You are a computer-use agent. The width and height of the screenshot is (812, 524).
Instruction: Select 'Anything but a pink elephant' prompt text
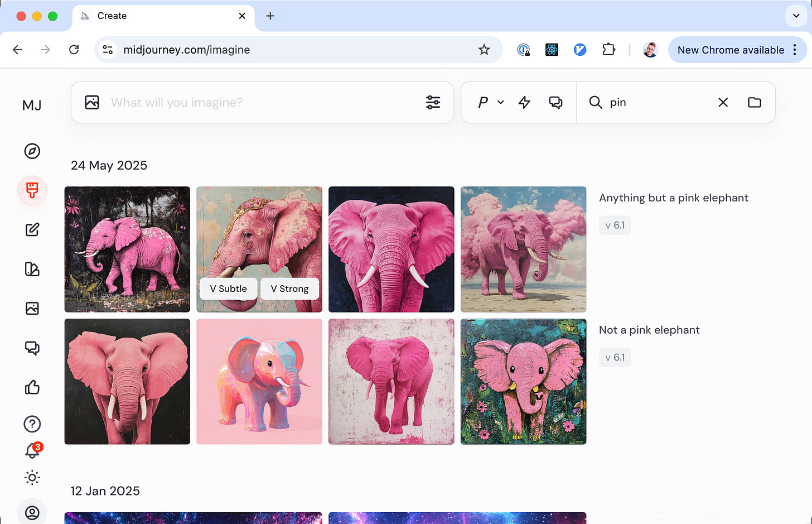[x=674, y=198]
